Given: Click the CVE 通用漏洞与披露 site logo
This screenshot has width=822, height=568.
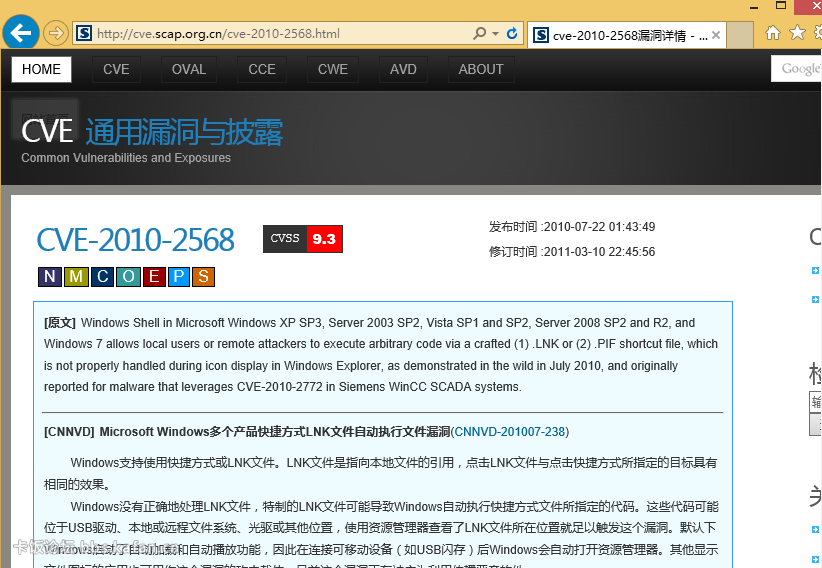Looking at the screenshot, I should pyautogui.click(x=152, y=131).
